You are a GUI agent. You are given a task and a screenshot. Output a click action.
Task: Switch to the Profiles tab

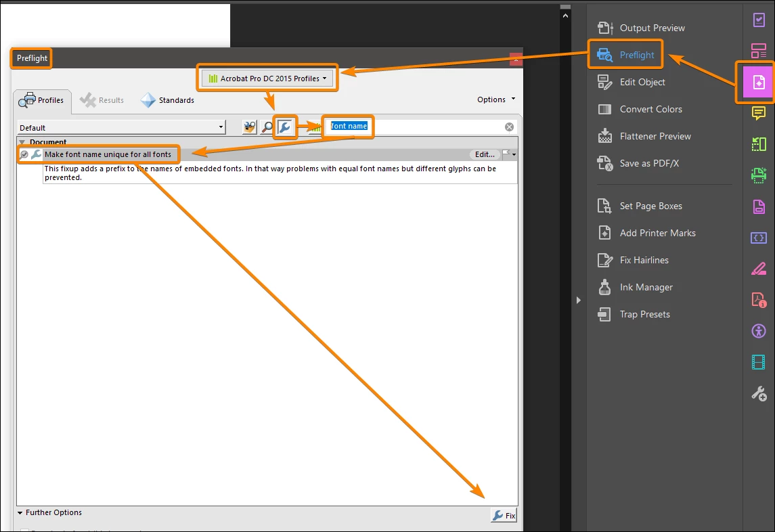(41, 100)
